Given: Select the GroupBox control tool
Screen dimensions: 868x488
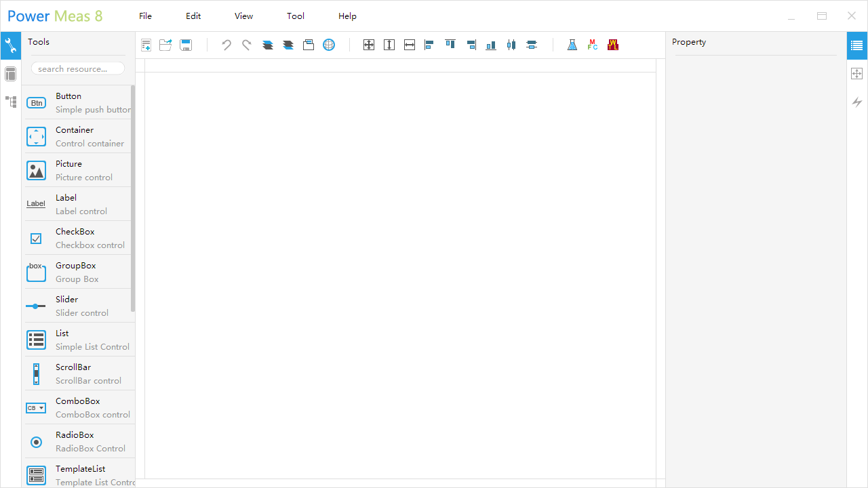Looking at the screenshot, I should pos(79,272).
